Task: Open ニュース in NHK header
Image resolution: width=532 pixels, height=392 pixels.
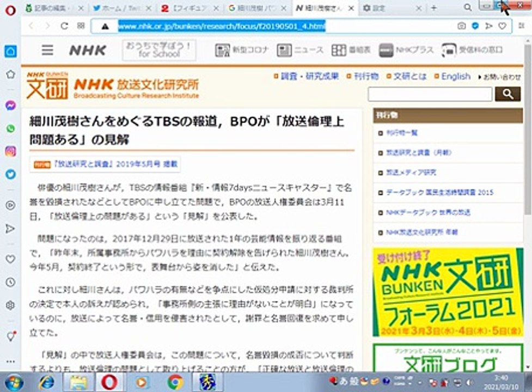Action: coord(300,50)
